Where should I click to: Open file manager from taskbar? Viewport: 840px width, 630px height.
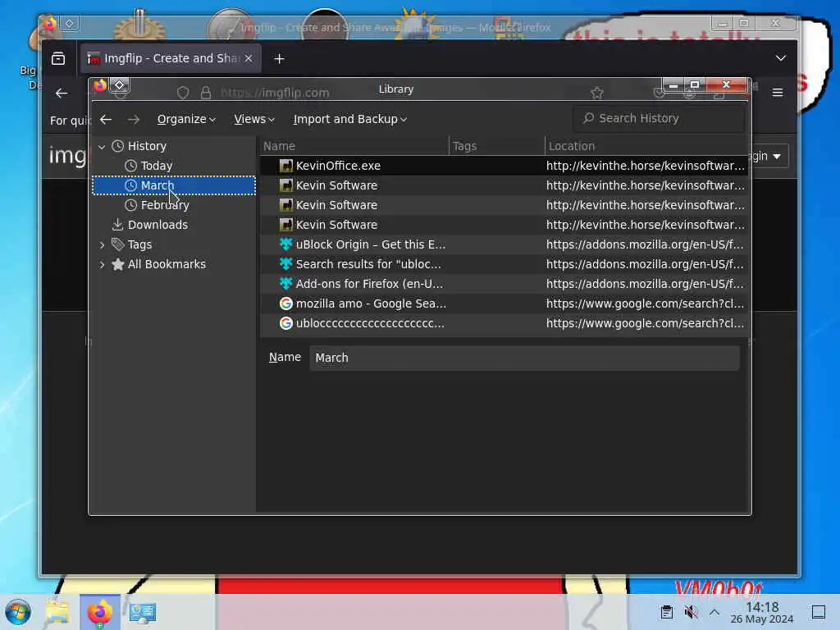coord(57,612)
